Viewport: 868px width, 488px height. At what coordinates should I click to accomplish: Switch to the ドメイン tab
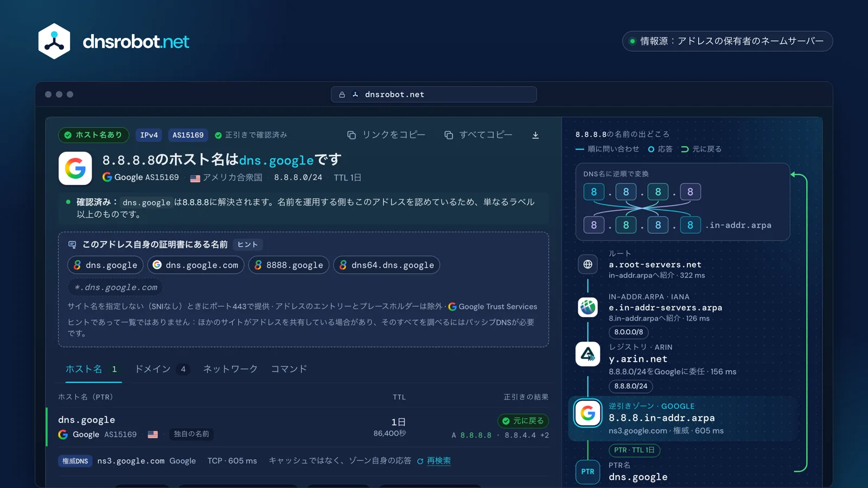162,369
